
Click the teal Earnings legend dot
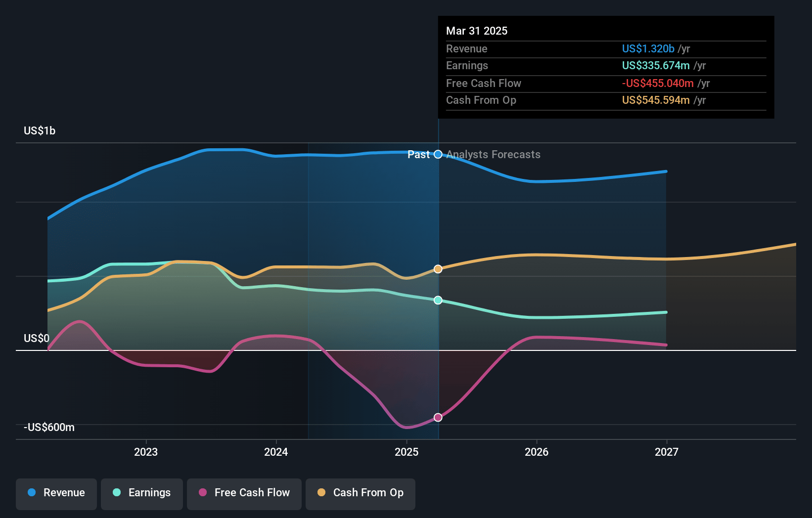(117, 492)
